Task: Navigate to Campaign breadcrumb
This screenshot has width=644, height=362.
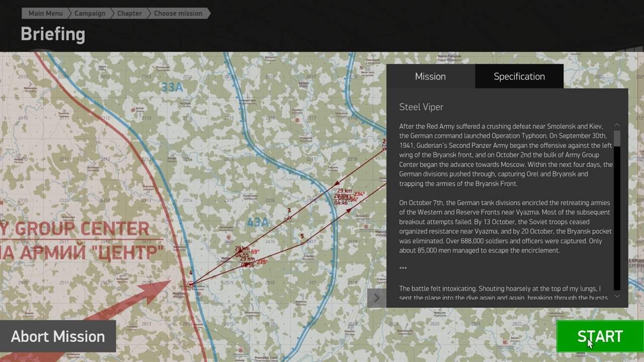Action: (x=90, y=14)
